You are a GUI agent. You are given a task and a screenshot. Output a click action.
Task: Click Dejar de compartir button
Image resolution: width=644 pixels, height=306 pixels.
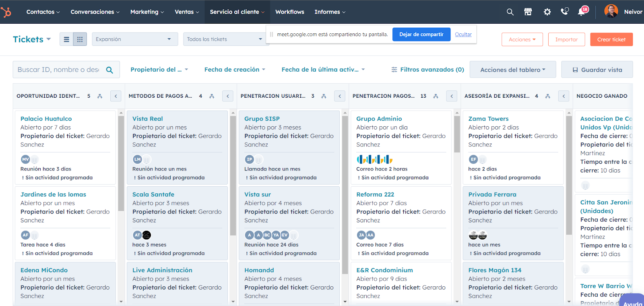coord(421,35)
